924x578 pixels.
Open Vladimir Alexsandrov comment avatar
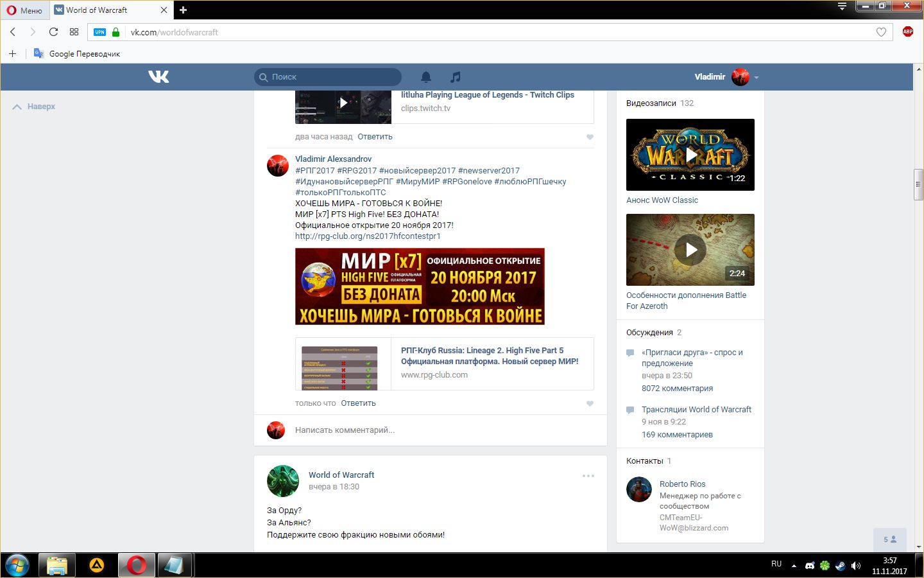(x=278, y=166)
